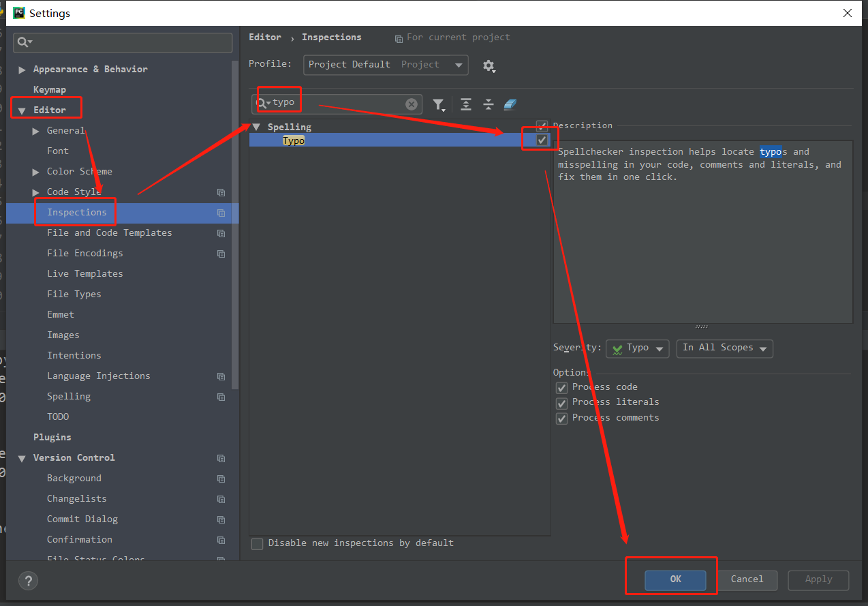The height and width of the screenshot is (606, 868).
Task: Collapse the Spelling inspections group
Action: pos(256,127)
